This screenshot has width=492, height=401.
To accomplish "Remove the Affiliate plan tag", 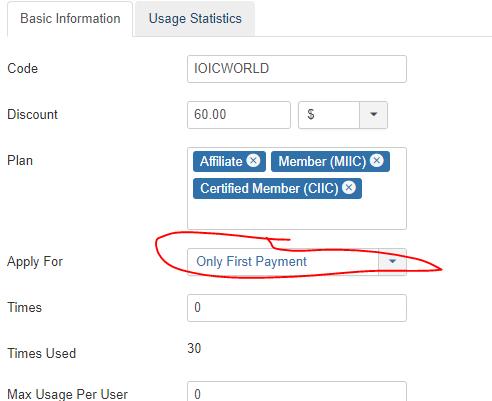I will (x=253, y=161).
